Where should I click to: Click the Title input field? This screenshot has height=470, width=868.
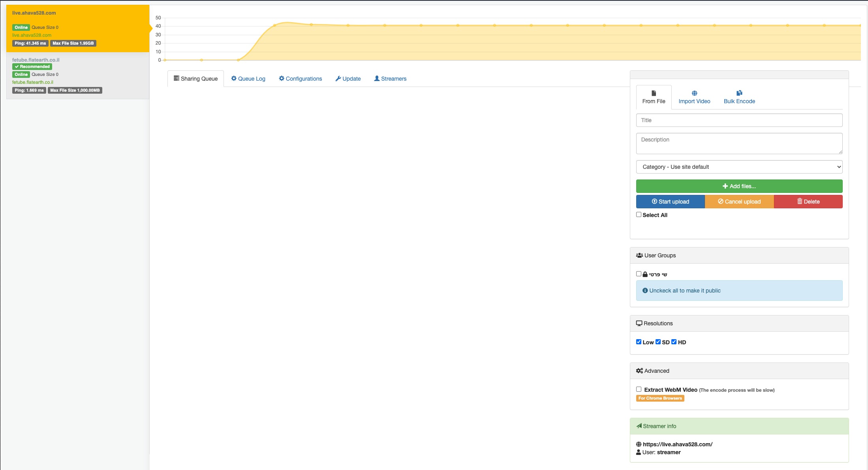pos(739,120)
